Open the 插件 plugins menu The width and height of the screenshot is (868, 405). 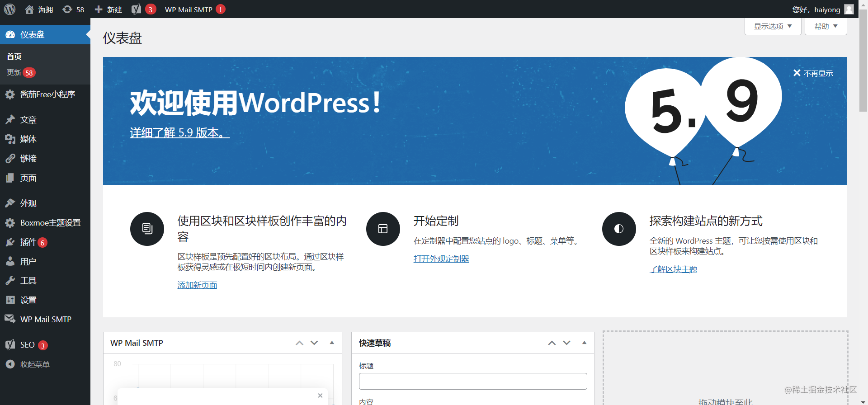(28, 242)
